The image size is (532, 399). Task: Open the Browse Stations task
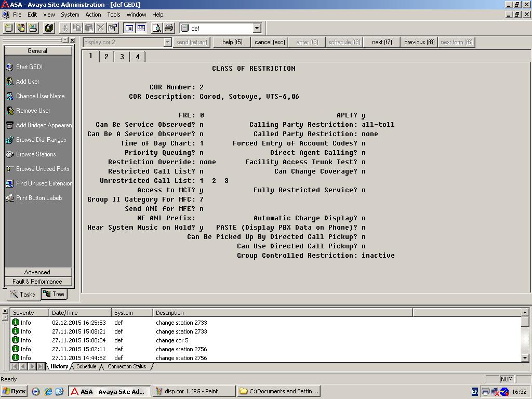click(x=36, y=154)
